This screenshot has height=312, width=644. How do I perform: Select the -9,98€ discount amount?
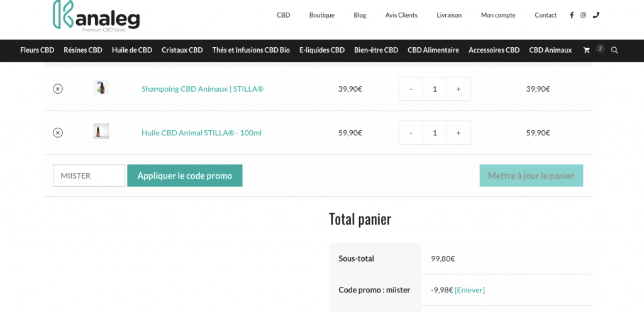(x=442, y=290)
